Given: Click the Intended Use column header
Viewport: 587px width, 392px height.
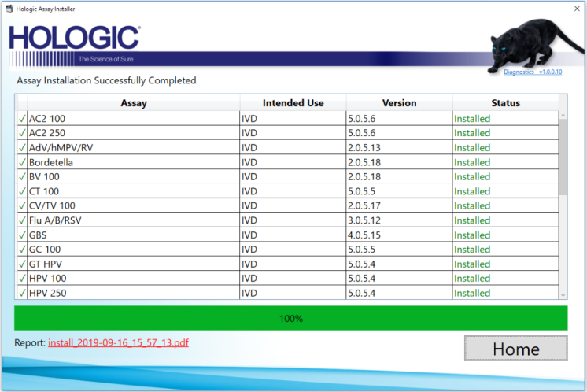Looking at the screenshot, I should (x=293, y=103).
